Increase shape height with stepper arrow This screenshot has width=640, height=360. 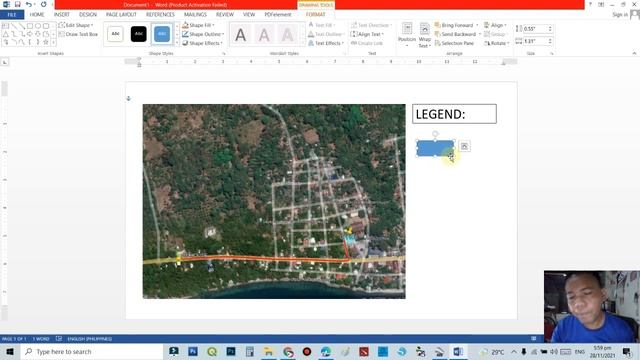click(x=550, y=27)
